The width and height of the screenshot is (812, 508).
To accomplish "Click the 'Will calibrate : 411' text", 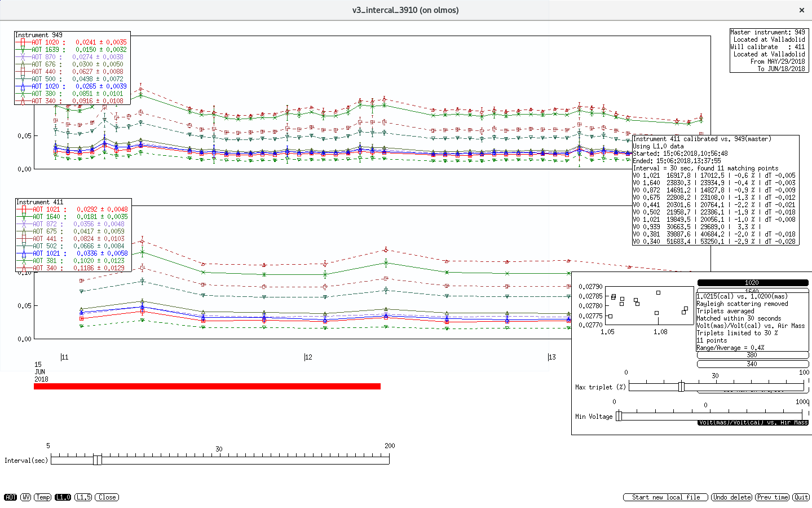I will point(768,47).
